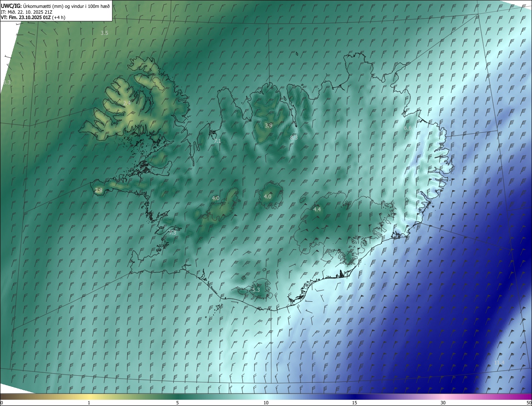Click the legend tick label 15
532x406 pixels.
click(x=355, y=403)
